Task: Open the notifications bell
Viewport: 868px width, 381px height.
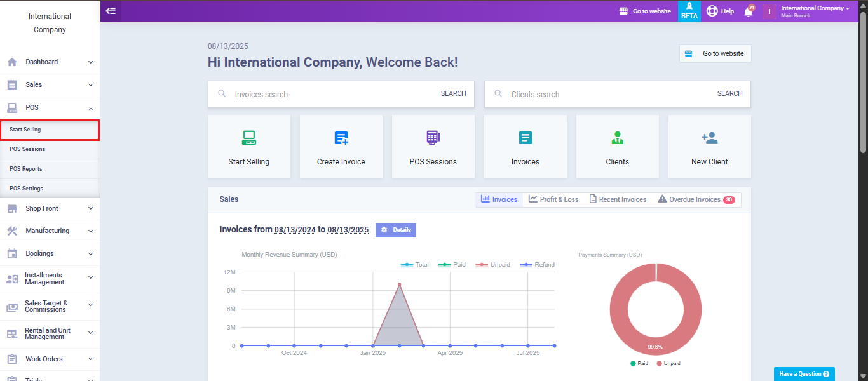Action: coord(749,11)
